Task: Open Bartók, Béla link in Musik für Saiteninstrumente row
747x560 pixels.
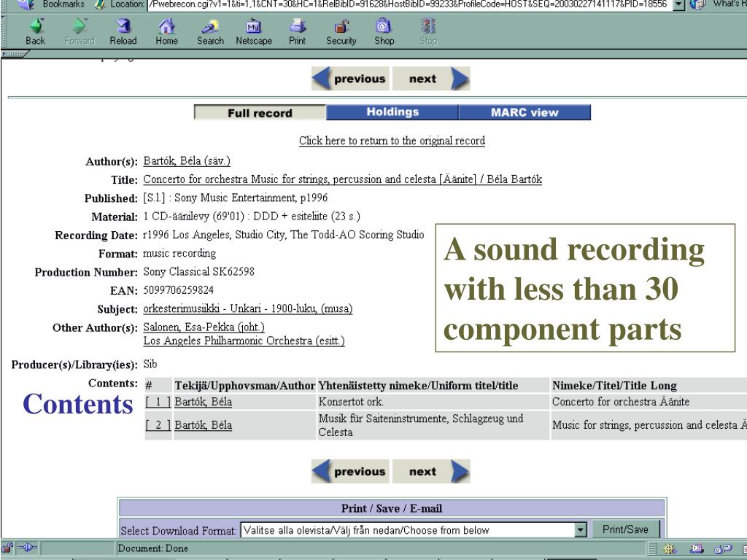Action: coord(204,425)
